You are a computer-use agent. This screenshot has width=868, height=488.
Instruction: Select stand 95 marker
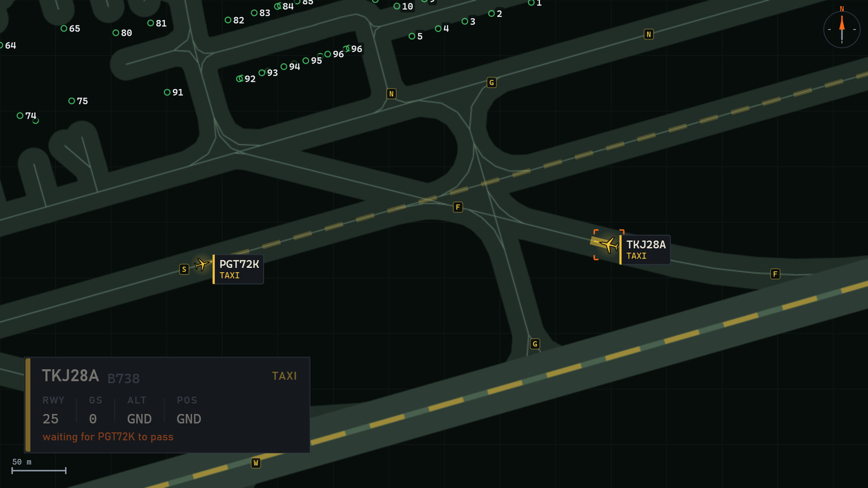coord(306,61)
